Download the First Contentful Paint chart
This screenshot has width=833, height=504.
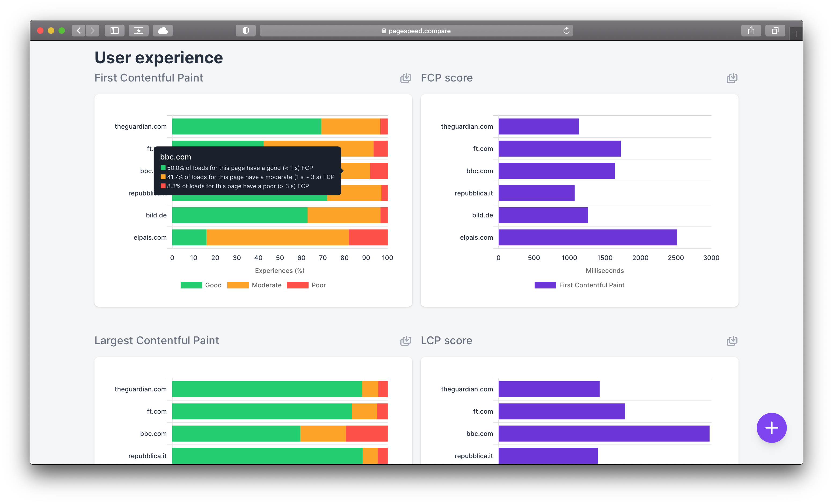pos(405,78)
